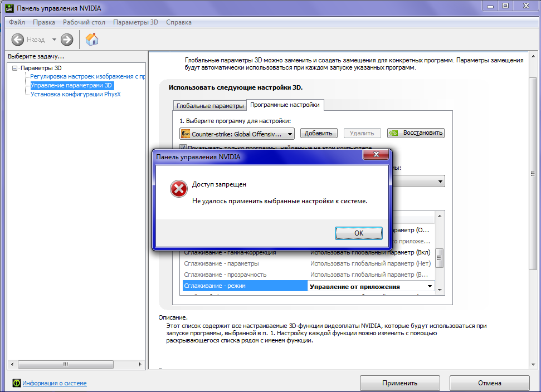Collapse the Параметры 3D tree node

14,68
